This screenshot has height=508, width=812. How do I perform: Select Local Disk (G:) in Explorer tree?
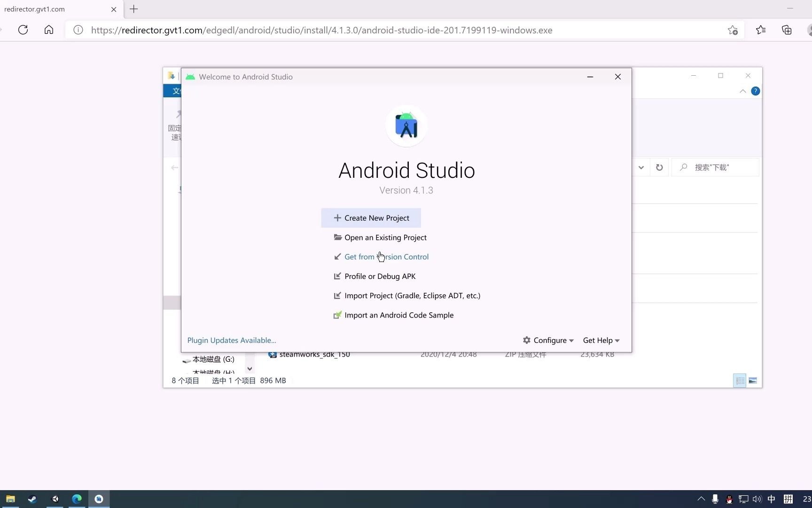click(208, 359)
